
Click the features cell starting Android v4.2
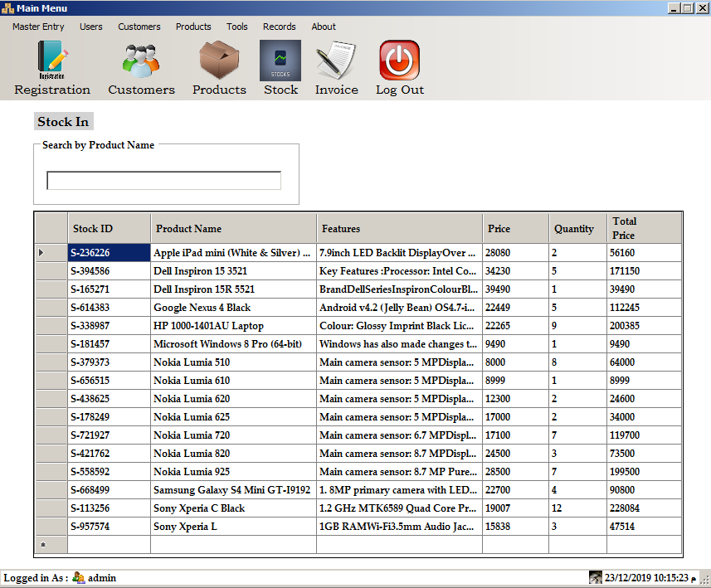400,308
